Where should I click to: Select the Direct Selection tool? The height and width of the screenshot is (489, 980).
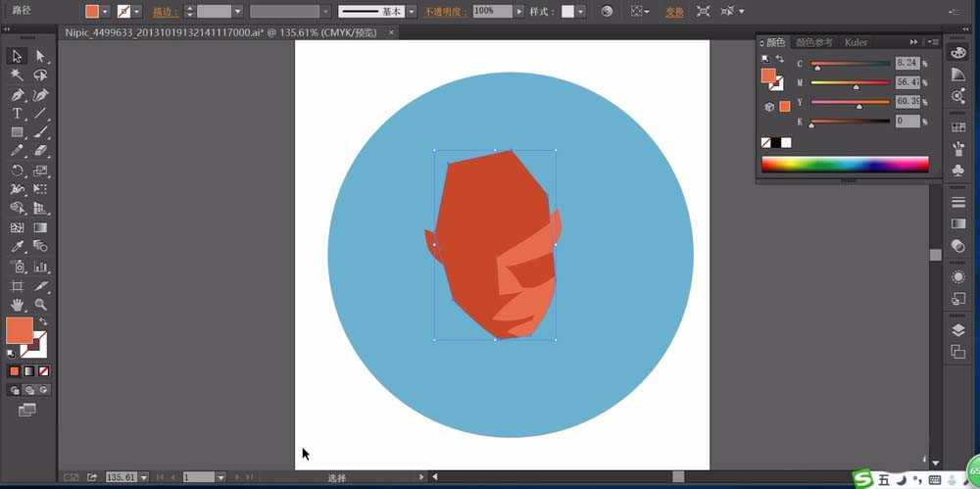coord(41,56)
